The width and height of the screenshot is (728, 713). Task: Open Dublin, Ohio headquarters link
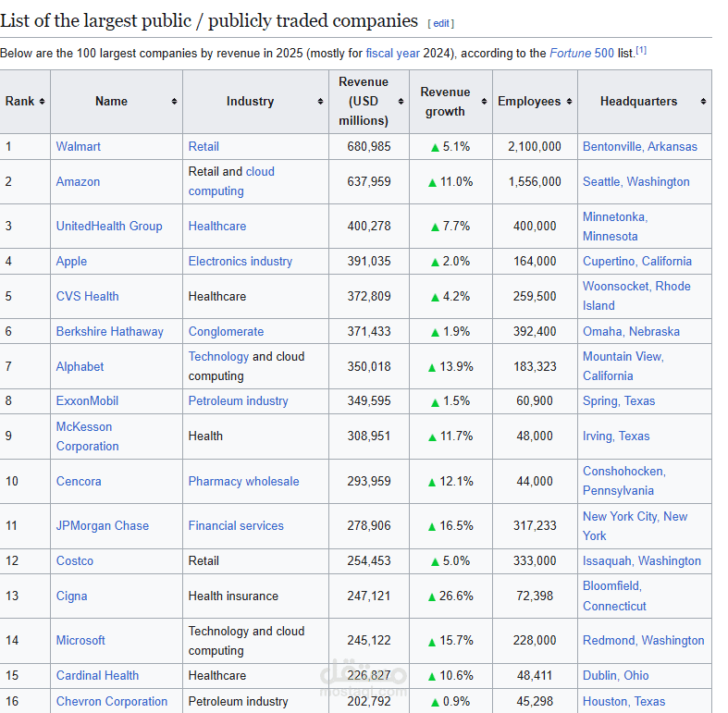616,675
